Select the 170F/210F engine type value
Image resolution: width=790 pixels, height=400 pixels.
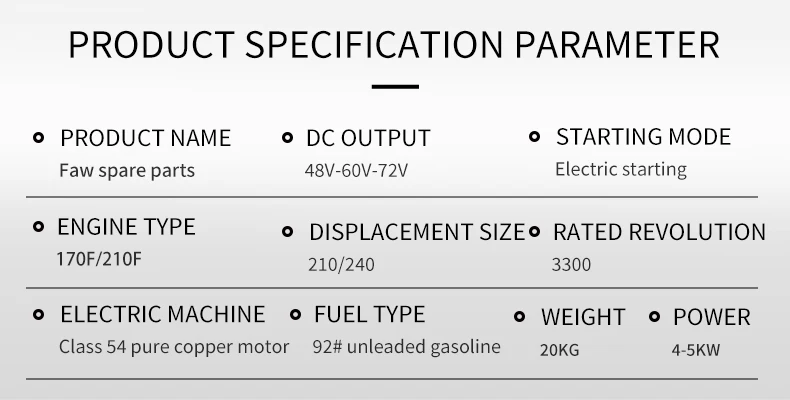pyautogui.click(x=97, y=259)
